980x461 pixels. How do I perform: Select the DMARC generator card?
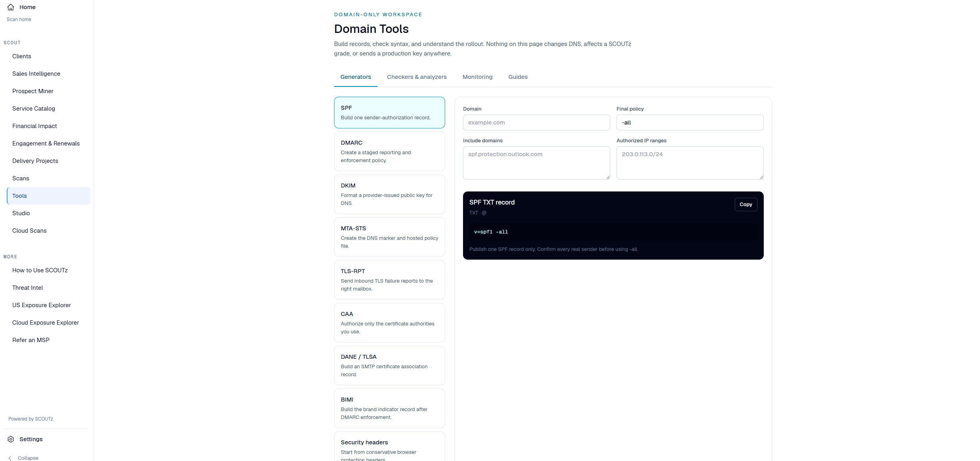389,151
